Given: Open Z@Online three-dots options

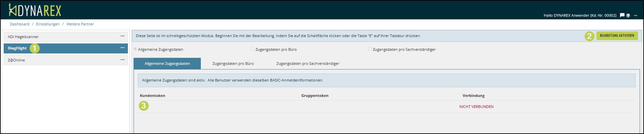Looking at the screenshot, I should (x=123, y=60).
